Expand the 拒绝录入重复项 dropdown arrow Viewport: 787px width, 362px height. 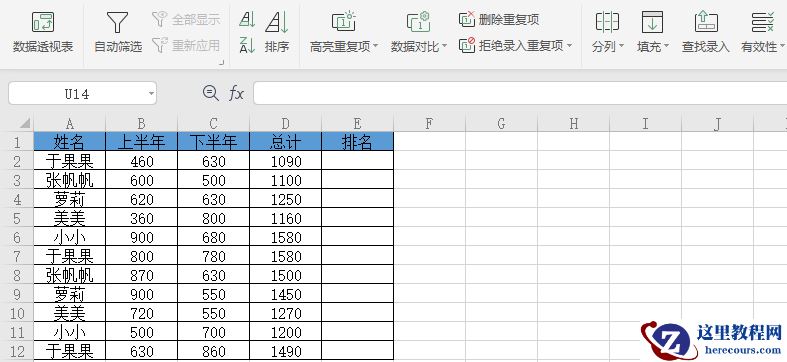[x=570, y=46]
